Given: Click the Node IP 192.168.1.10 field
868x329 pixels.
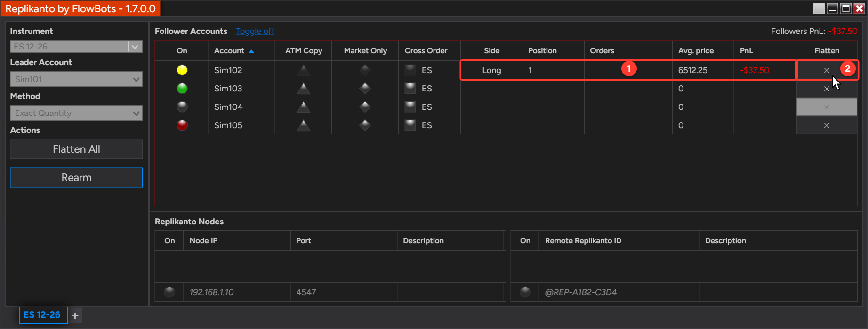Looking at the screenshot, I should (x=237, y=292).
